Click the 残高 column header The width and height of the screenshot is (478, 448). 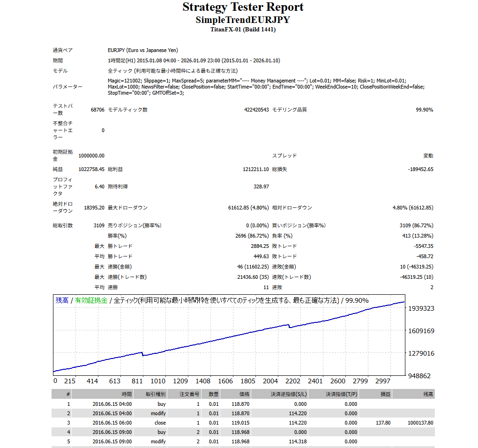click(427, 394)
